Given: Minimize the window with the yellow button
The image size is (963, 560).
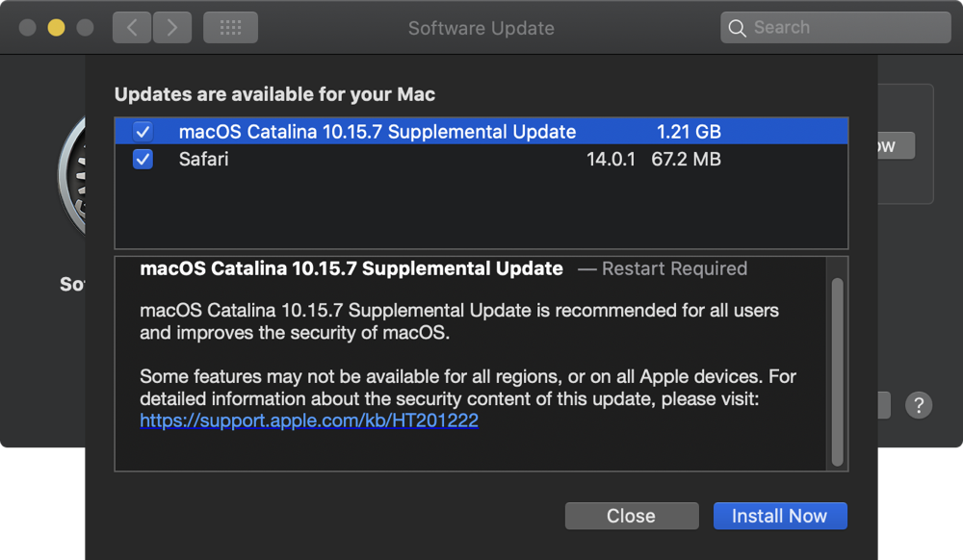Looking at the screenshot, I should [56, 28].
